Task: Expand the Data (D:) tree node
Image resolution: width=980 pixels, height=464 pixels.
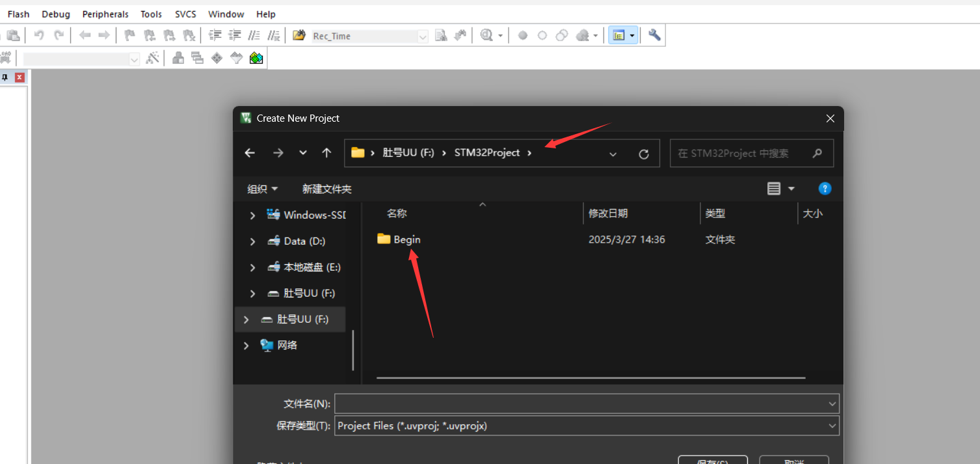Action: pos(253,241)
